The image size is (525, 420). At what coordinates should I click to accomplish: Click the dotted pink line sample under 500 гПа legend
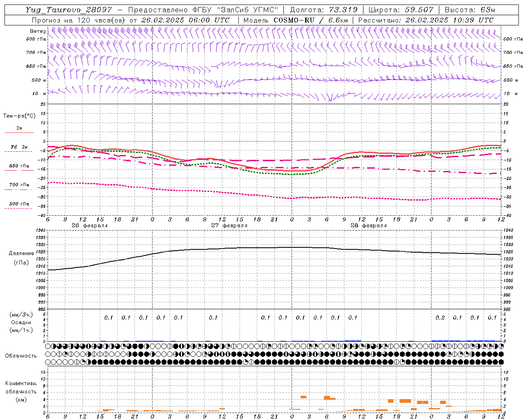point(18,208)
